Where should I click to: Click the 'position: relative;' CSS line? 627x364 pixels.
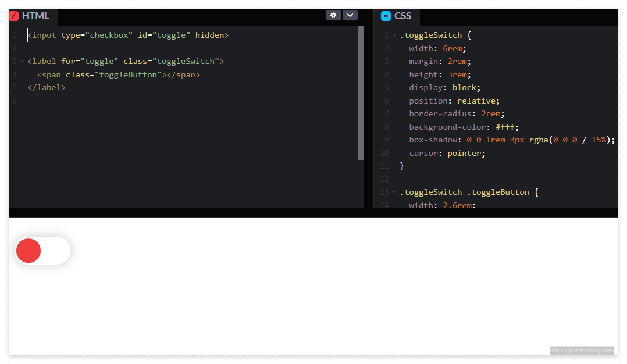454,101
